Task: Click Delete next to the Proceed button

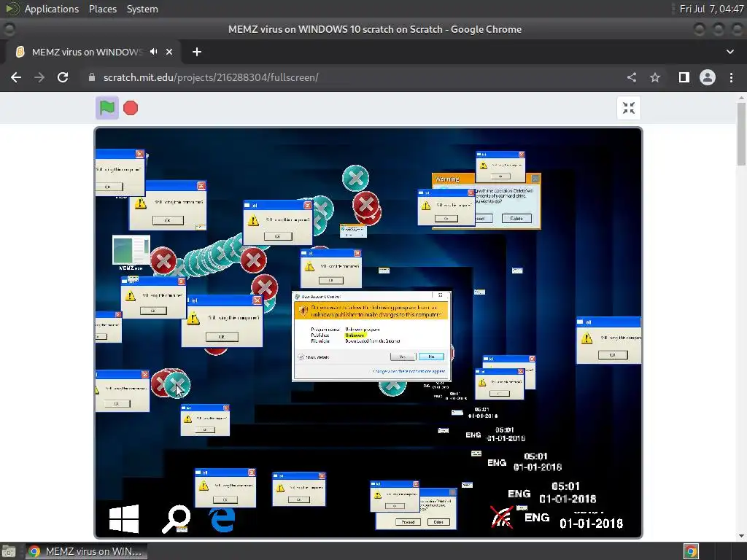Action: coord(438,522)
